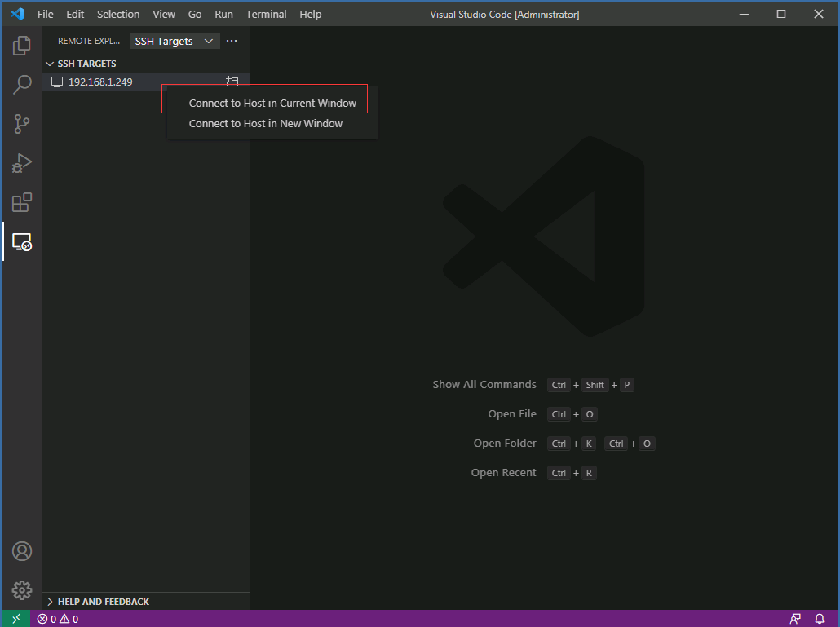The height and width of the screenshot is (627, 840).
Task: Click the VS Code logo in title bar
Action: [x=17, y=14]
